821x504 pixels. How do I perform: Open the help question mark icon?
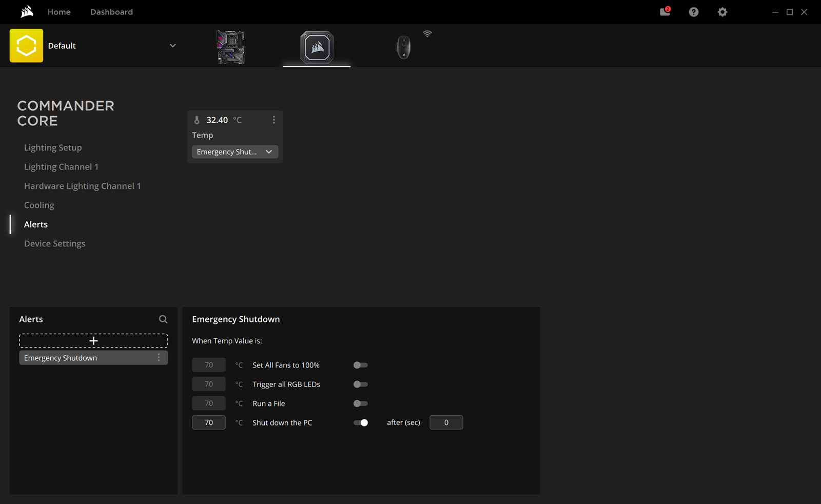pyautogui.click(x=694, y=12)
